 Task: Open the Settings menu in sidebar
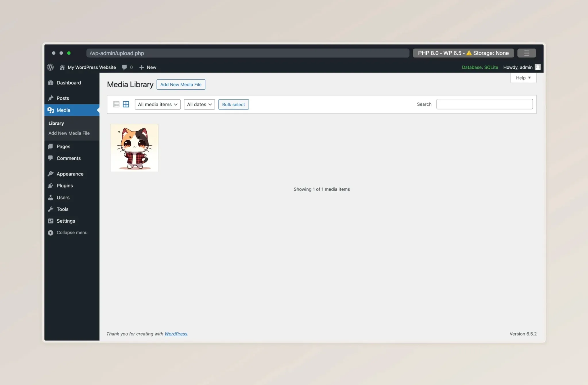click(66, 221)
